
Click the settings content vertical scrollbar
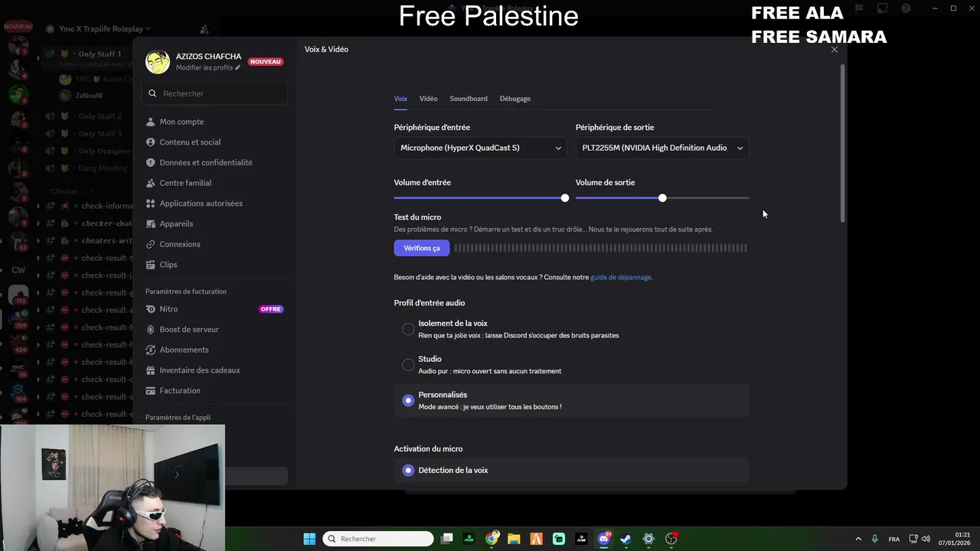pos(843,144)
